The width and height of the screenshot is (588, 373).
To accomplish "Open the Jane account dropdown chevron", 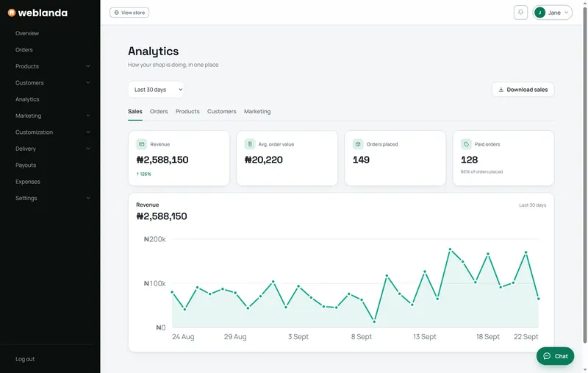I will pyautogui.click(x=566, y=13).
